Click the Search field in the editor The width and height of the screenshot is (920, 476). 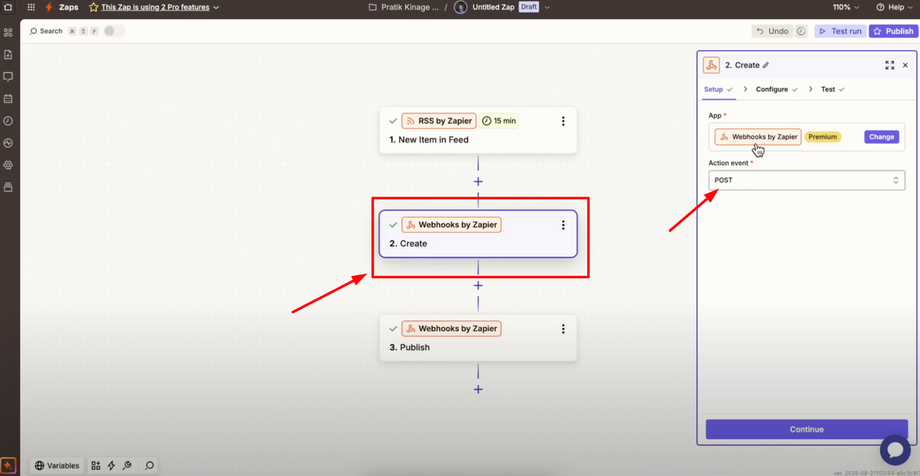click(46, 31)
